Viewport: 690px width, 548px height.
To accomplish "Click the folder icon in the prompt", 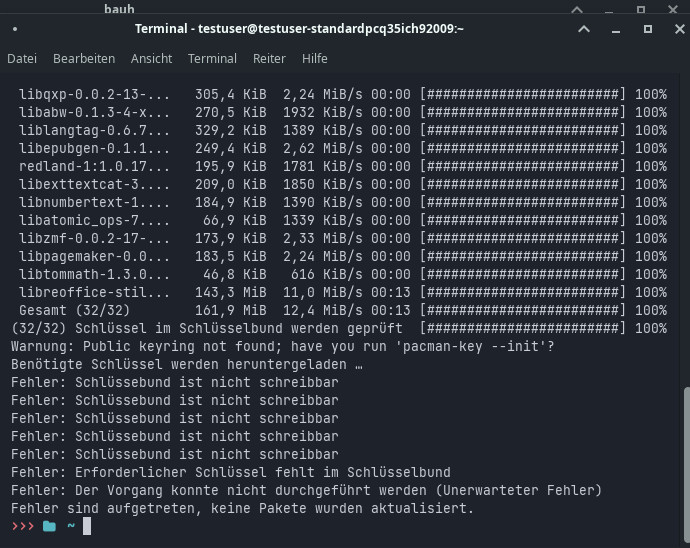I will [49, 526].
